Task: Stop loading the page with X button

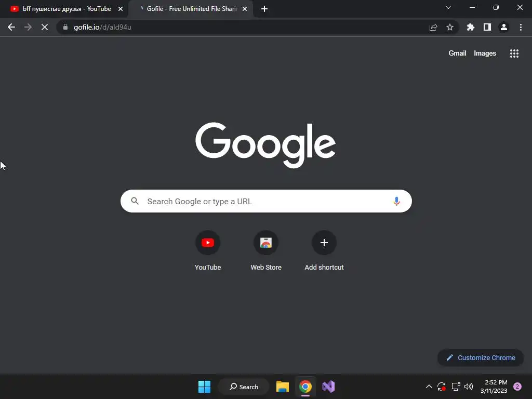Action: tap(45, 27)
